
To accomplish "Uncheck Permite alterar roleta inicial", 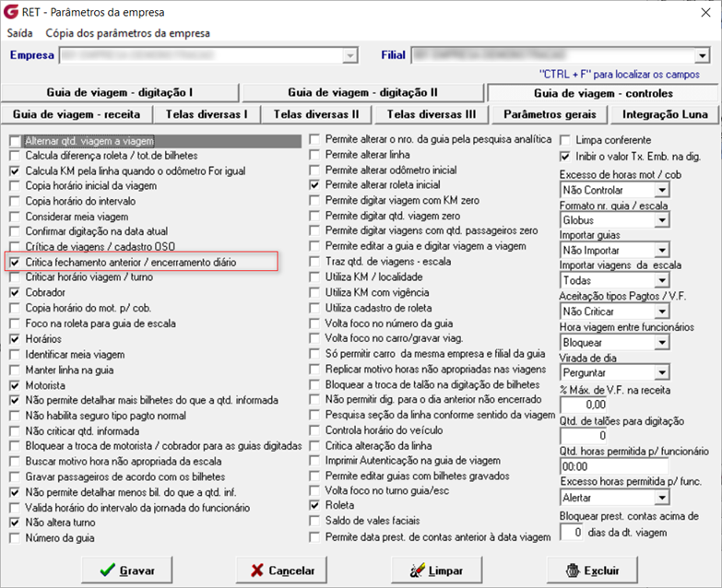I will pyautogui.click(x=314, y=185).
